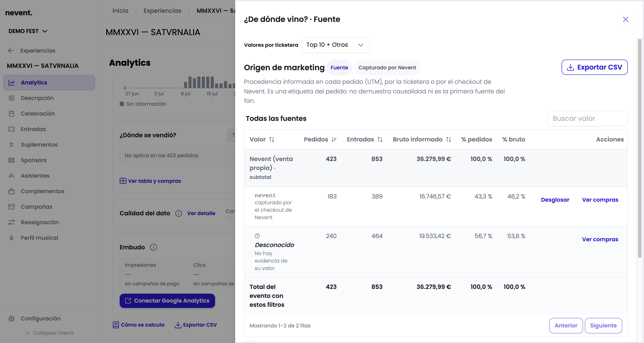Open the Top 10 + Otros dropdown

[x=335, y=45]
